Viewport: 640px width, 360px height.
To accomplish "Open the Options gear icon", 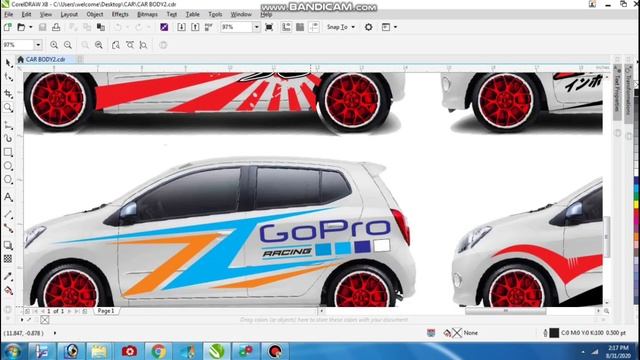I will [369, 27].
